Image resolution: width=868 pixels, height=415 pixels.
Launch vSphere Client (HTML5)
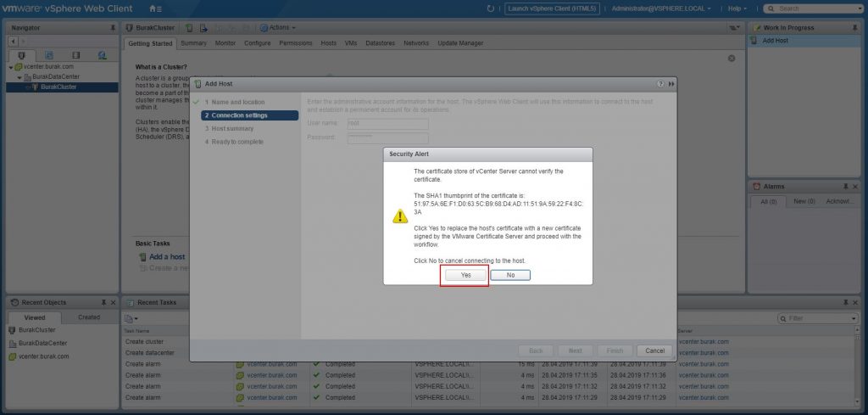pyautogui.click(x=552, y=8)
